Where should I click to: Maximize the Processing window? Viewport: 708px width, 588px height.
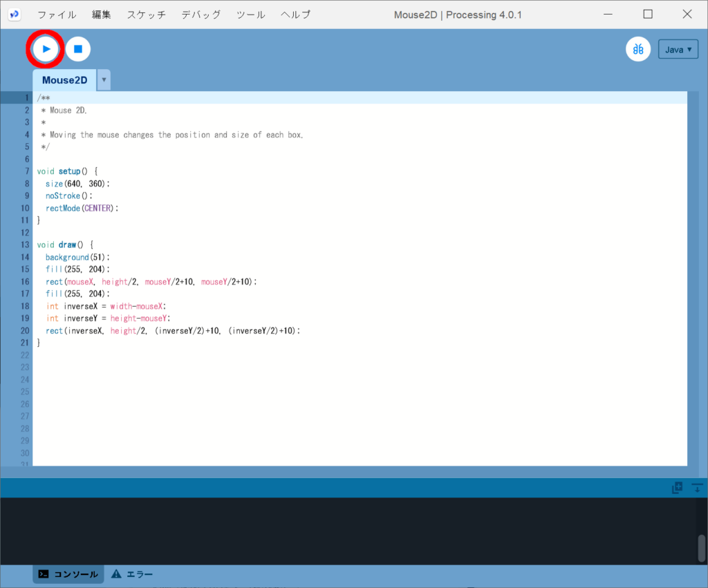648,15
